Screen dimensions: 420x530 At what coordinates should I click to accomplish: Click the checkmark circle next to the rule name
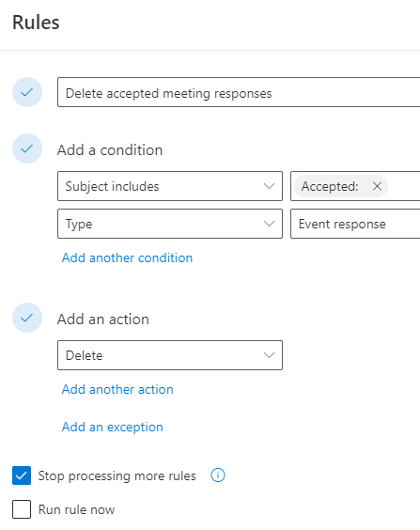(27, 92)
